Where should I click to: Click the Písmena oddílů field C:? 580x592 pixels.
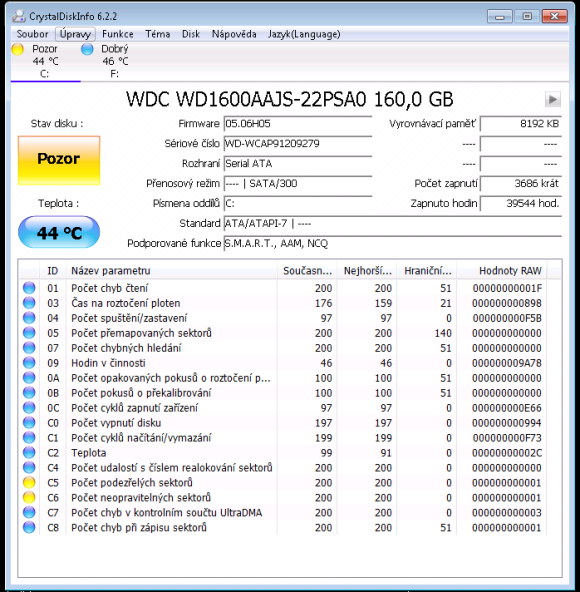(298, 204)
